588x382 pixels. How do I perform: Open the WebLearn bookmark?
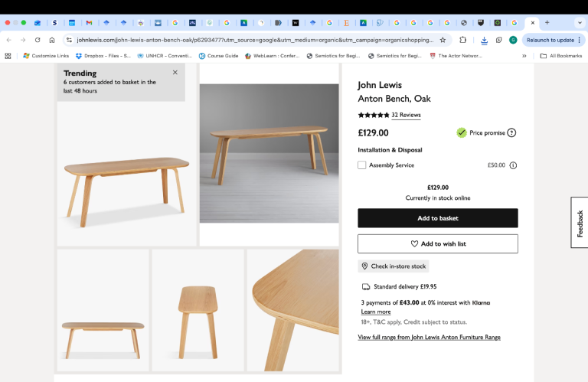[272, 56]
